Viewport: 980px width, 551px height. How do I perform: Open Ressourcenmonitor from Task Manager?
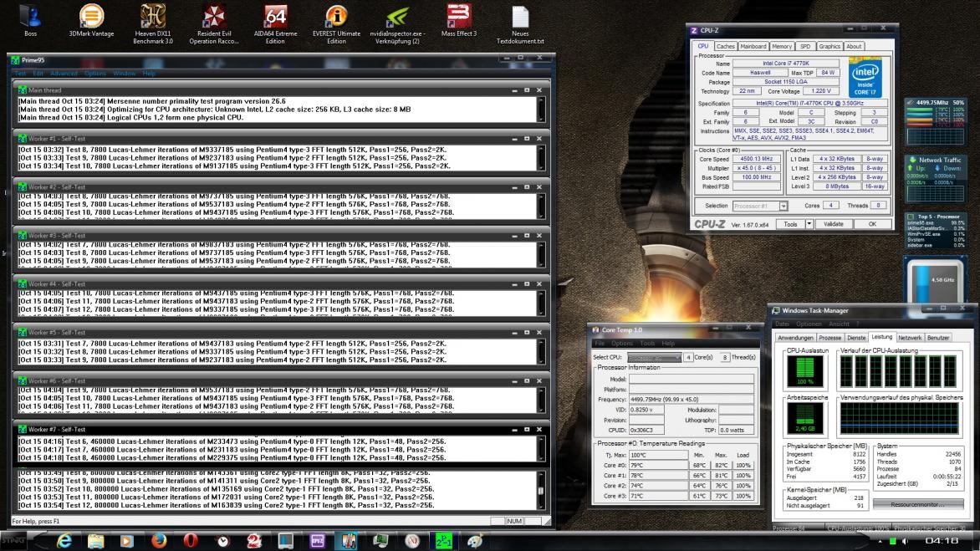pyautogui.click(x=918, y=504)
